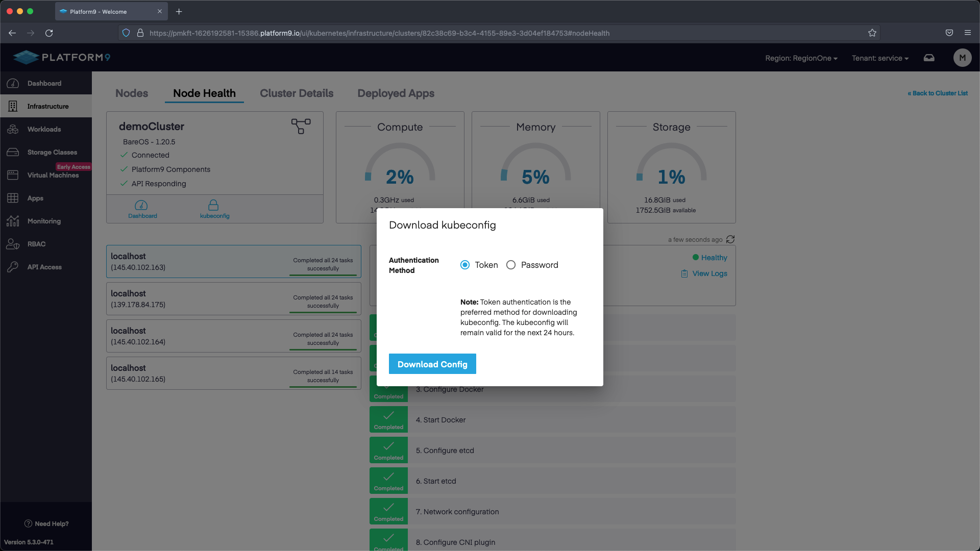Viewport: 980px width, 551px height.
Task: Switch to the Deployed Apps tab
Action: (396, 93)
